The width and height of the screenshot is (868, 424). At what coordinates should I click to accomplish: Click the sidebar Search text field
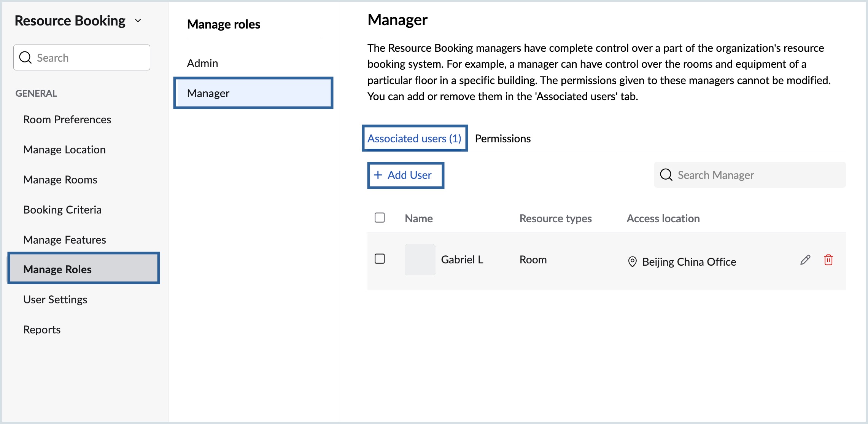pyautogui.click(x=89, y=58)
